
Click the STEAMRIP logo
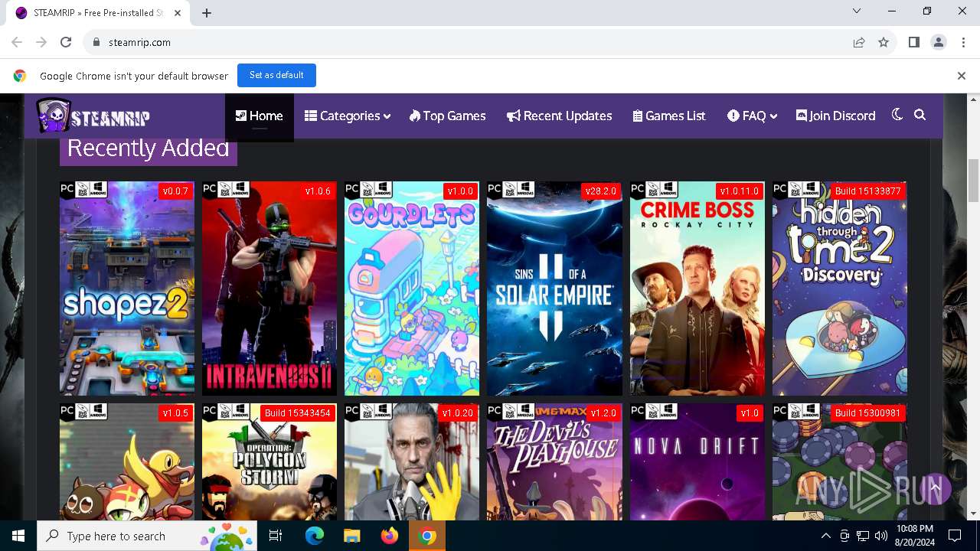pos(93,116)
